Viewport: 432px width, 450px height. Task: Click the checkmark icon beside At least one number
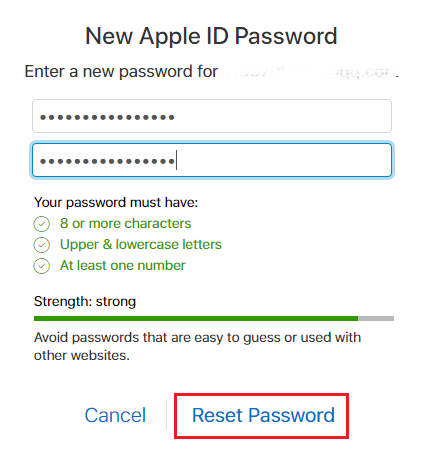point(42,266)
